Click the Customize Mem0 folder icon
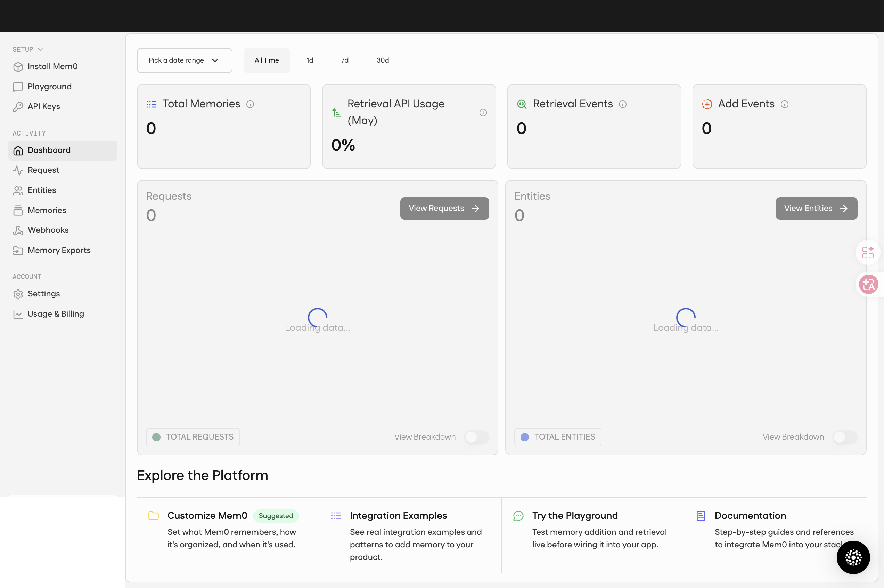The image size is (884, 588). (x=153, y=516)
